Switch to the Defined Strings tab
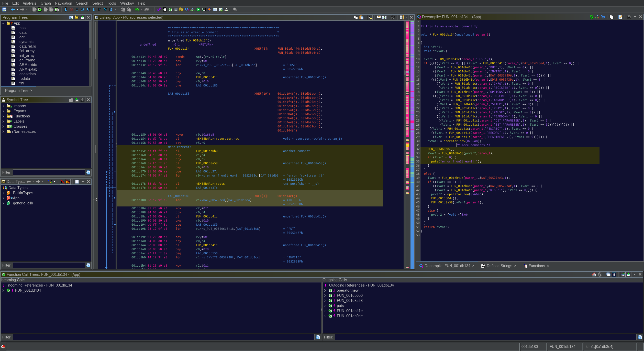 (x=499, y=266)
